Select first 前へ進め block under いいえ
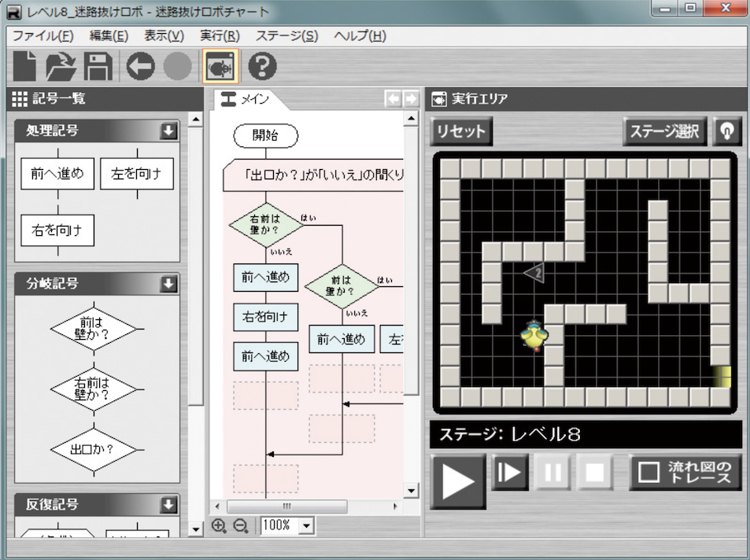The image size is (750, 560). pyautogui.click(x=265, y=278)
